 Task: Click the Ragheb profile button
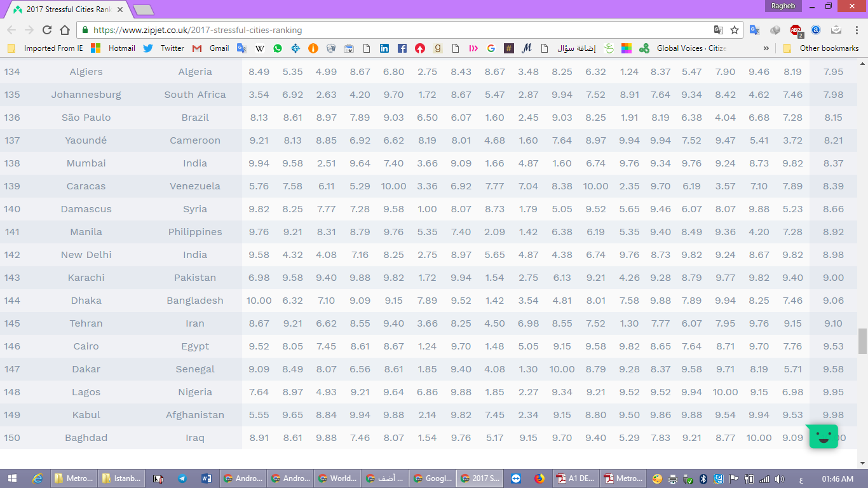(x=783, y=6)
